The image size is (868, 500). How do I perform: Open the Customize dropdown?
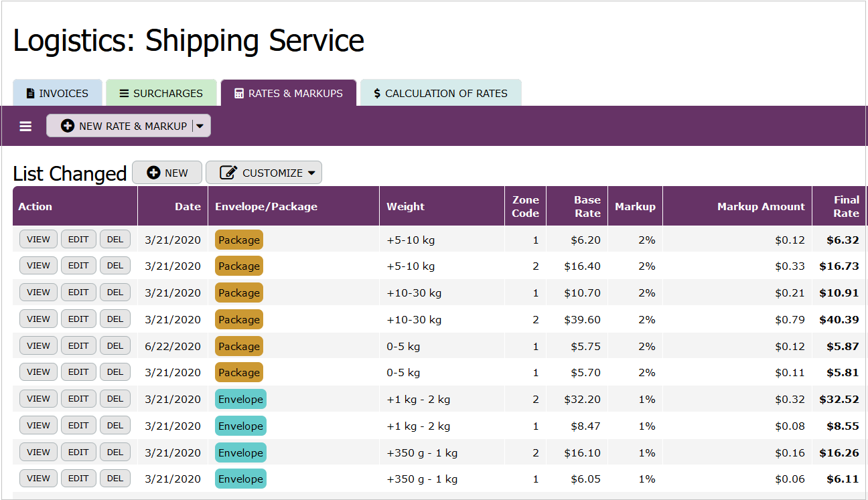[x=263, y=173]
